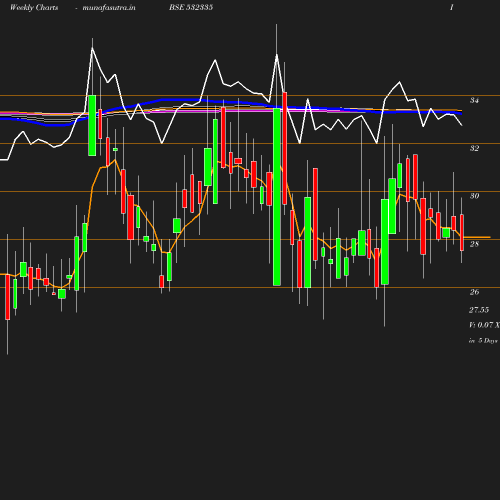Select the 30 price axis label

click(474, 196)
